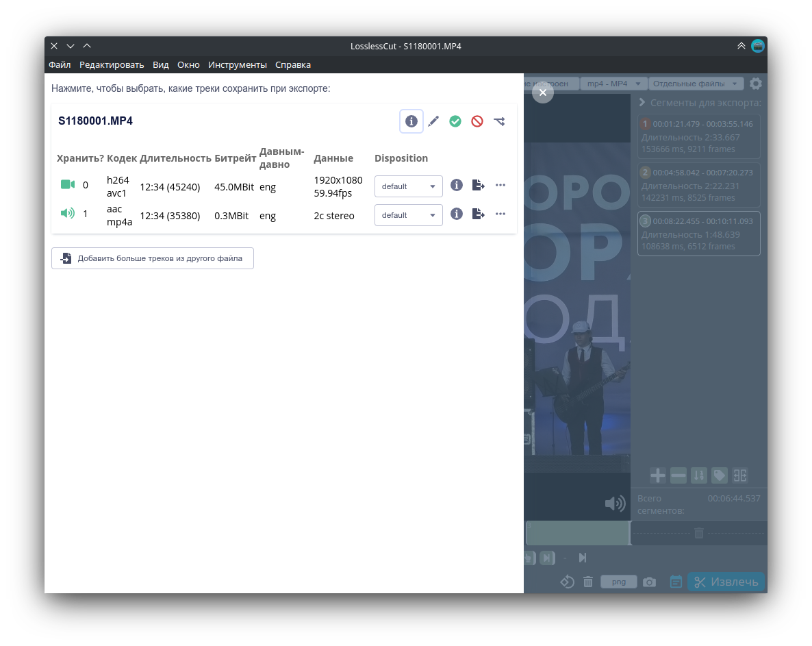Label segment with the tag icon
The image size is (812, 646).
tap(720, 475)
